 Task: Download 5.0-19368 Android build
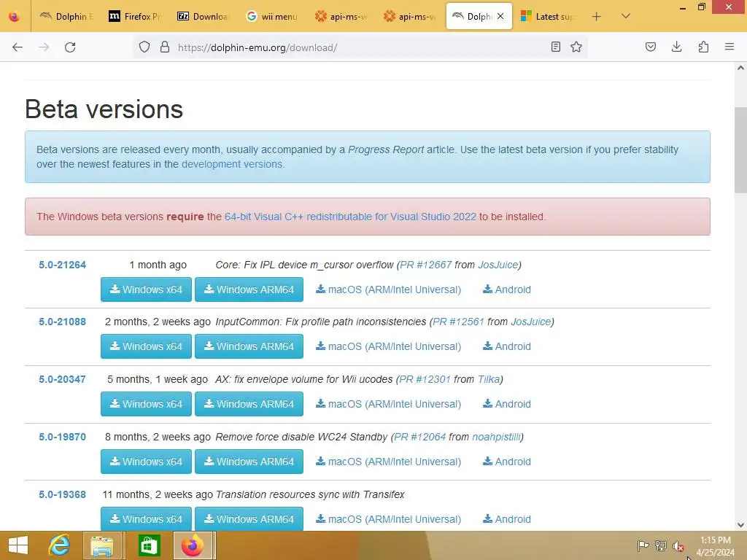pos(507,519)
